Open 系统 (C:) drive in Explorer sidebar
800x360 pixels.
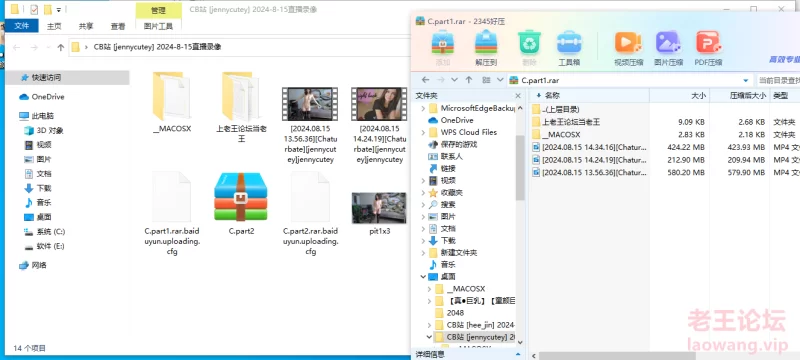45,232
